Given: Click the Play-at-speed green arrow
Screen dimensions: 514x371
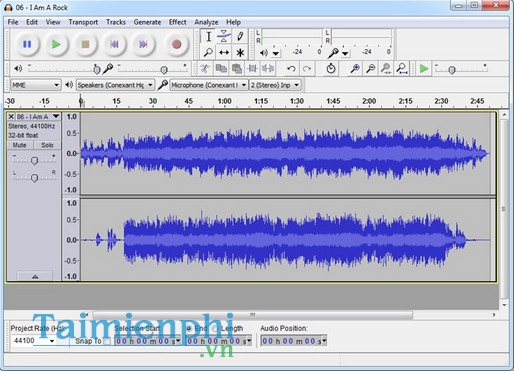Looking at the screenshot, I should coord(424,69).
